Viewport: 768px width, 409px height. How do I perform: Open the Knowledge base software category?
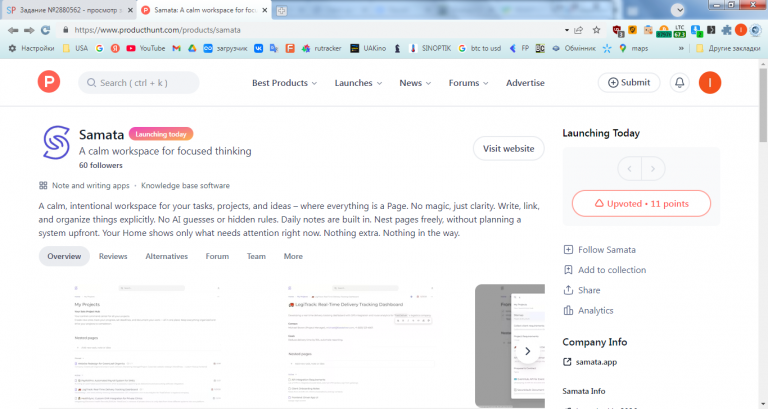coord(185,186)
